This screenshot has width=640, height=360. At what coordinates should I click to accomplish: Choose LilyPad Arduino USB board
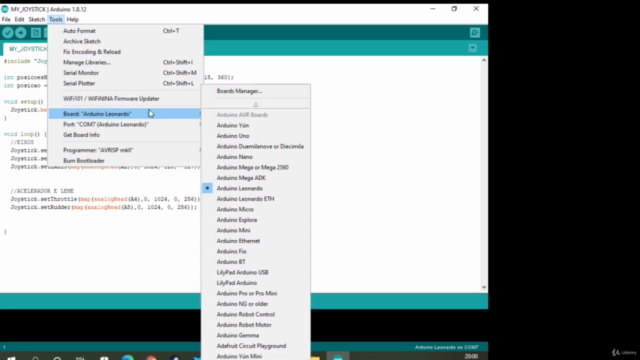click(256, 272)
